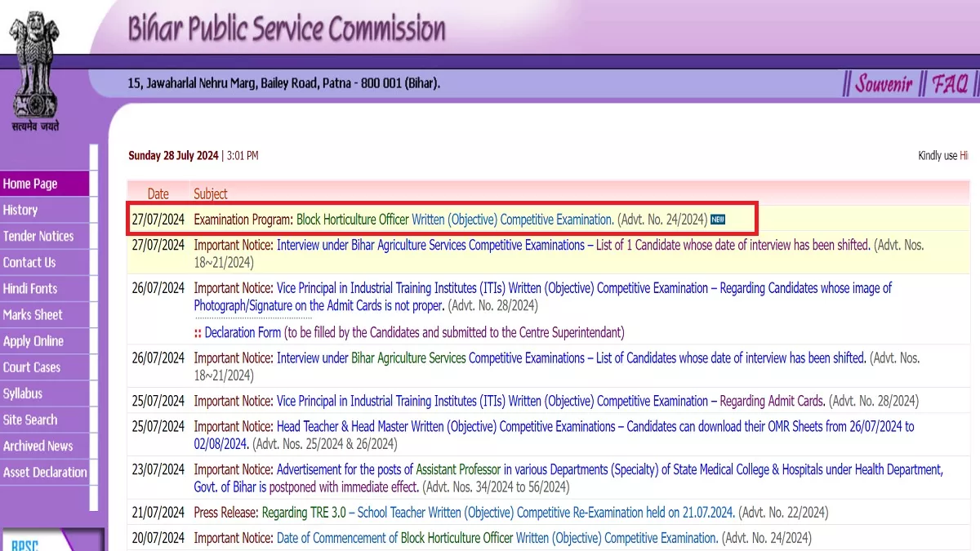The width and height of the screenshot is (980, 551).
Task: Click the 25/07/2024 date of the Head Teacher row
Action: pos(158,426)
